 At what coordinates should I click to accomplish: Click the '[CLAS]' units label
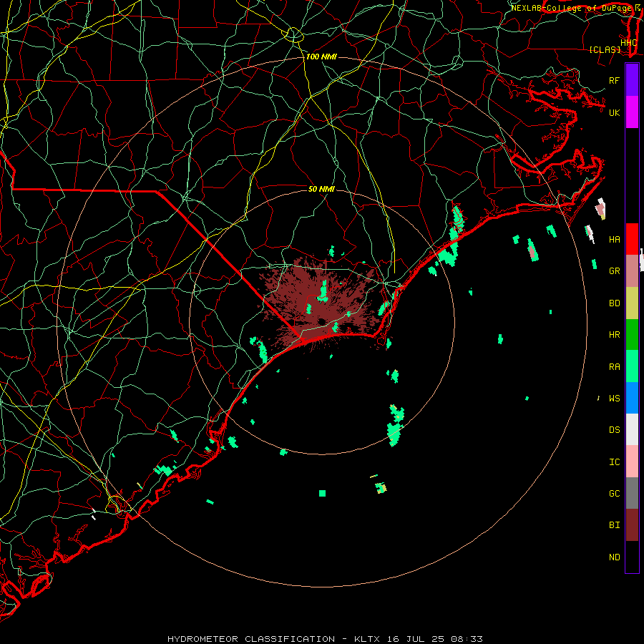pyautogui.click(x=605, y=49)
